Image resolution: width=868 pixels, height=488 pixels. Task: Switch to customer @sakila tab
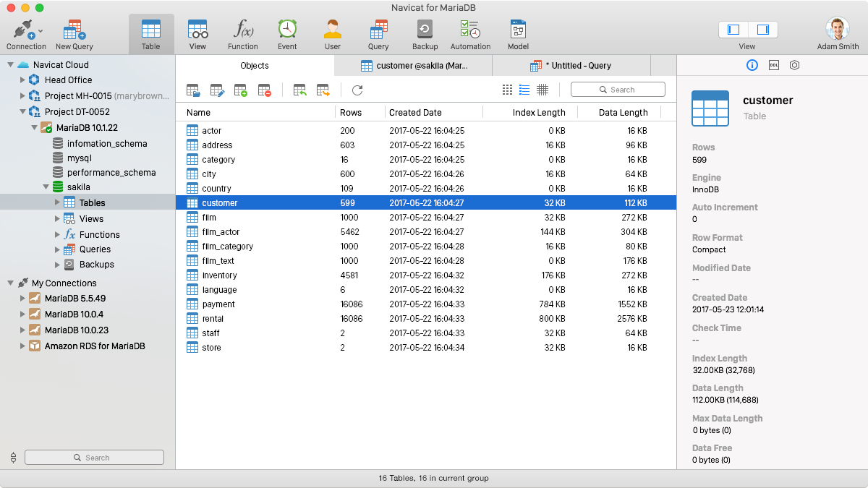(414, 66)
